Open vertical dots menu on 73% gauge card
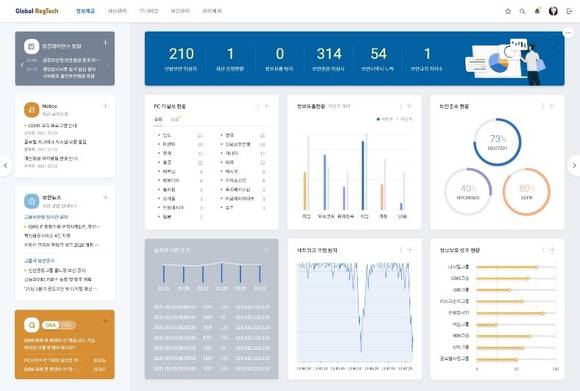The width and height of the screenshot is (580, 391). tap(543, 107)
